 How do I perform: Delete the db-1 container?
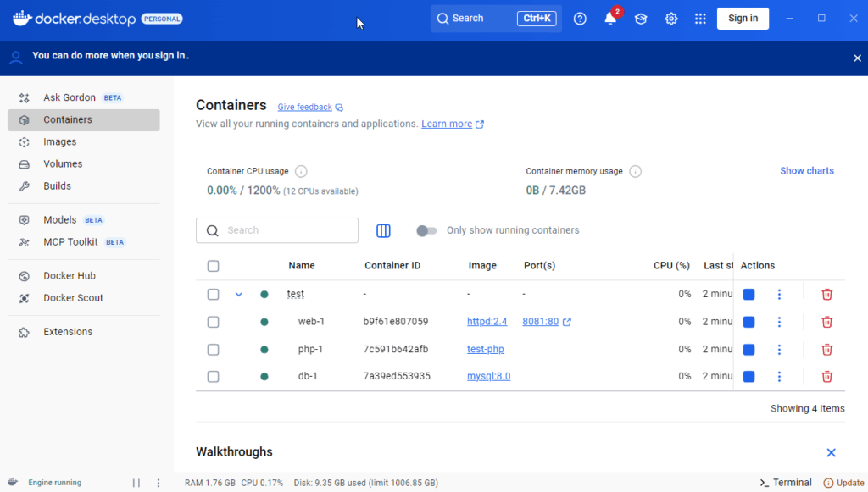click(827, 377)
